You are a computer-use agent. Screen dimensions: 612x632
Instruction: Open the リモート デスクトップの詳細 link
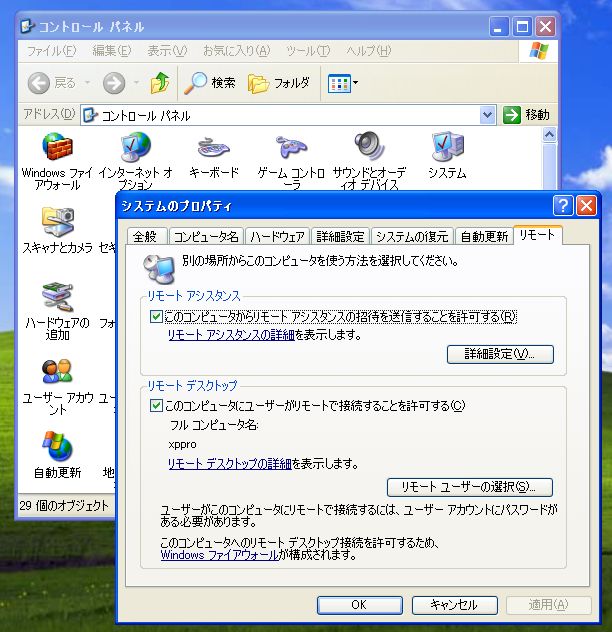229,464
